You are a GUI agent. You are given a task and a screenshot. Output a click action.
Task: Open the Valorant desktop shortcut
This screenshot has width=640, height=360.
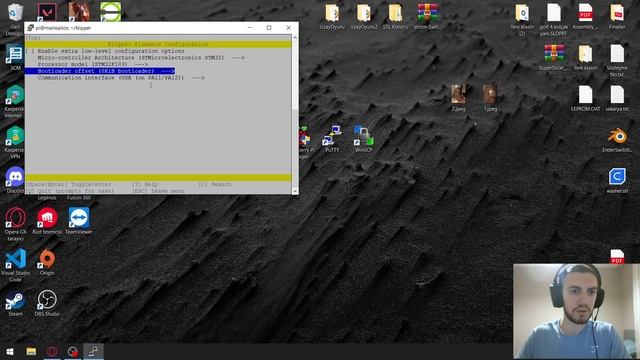(x=47, y=12)
